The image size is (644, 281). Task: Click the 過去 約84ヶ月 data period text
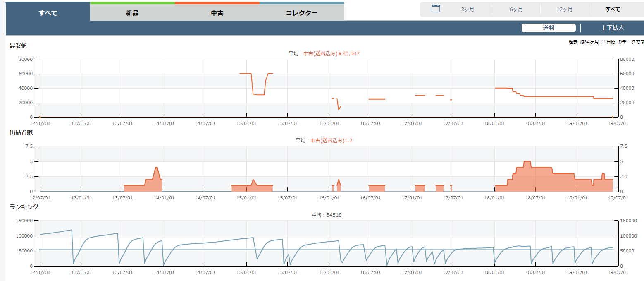click(606, 42)
